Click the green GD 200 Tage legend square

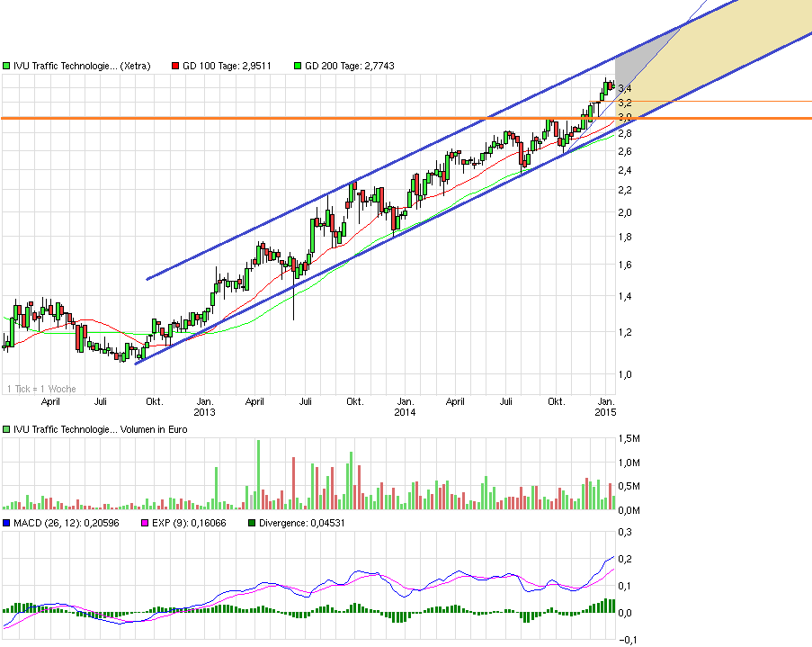(x=297, y=65)
